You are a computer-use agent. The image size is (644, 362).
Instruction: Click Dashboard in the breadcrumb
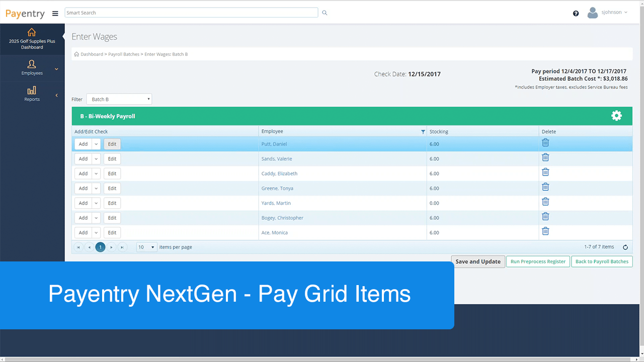(92, 54)
